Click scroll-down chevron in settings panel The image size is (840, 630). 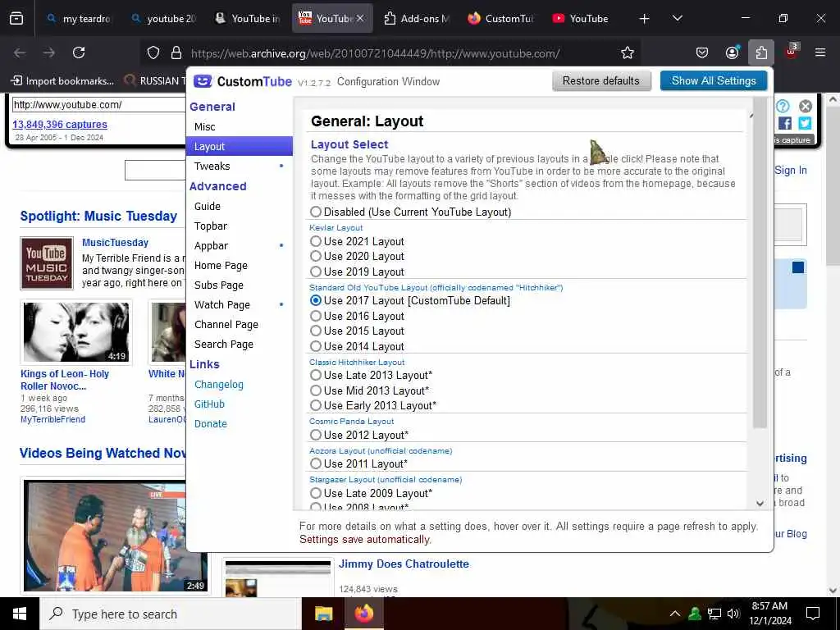tap(760, 503)
